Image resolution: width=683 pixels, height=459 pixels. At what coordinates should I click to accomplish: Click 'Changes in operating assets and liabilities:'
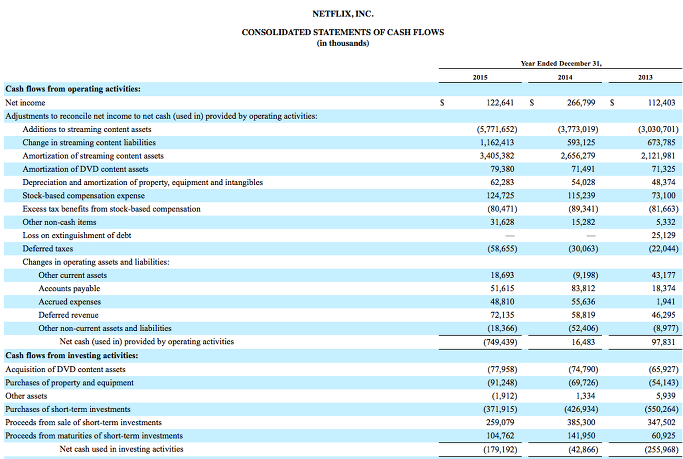click(x=96, y=262)
